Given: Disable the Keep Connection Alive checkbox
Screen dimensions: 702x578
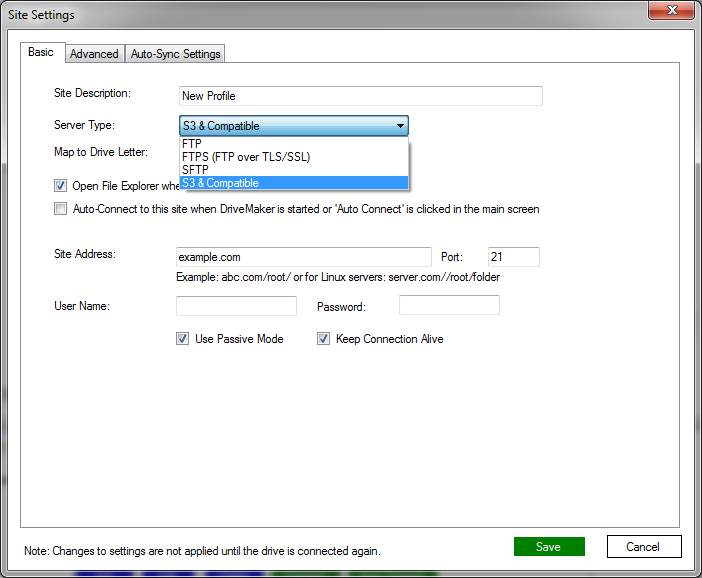Looking at the screenshot, I should pyautogui.click(x=324, y=339).
